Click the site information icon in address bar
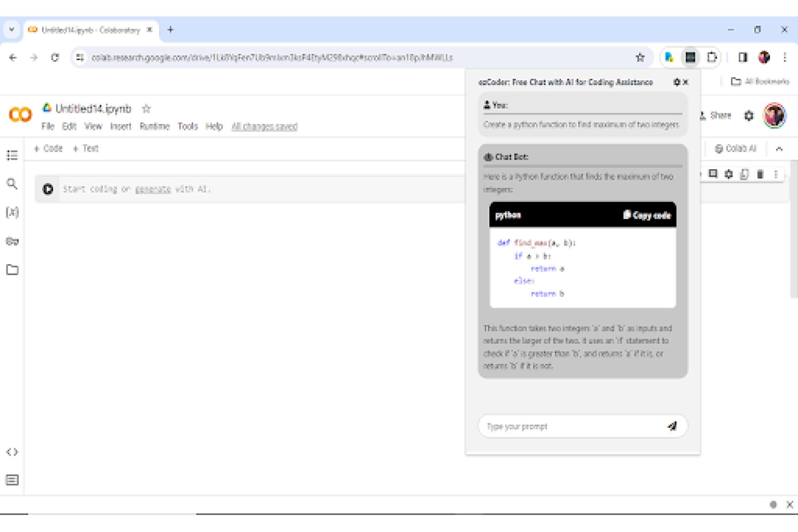798x532 pixels. point(80,57)
